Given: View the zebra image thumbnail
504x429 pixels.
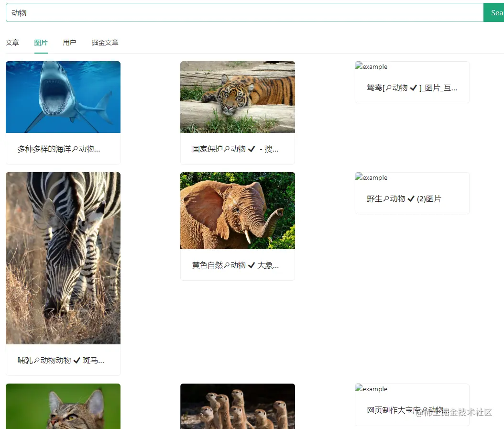Looking at the screenshot, I should [x=63, y=258].
